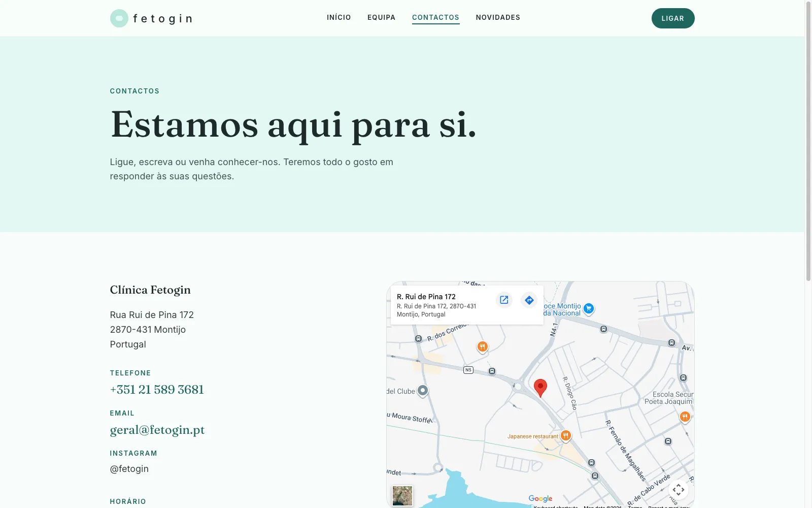The image size is (812, 508).
Task: Click the Google logo on map
Action: tap(540, 499)
